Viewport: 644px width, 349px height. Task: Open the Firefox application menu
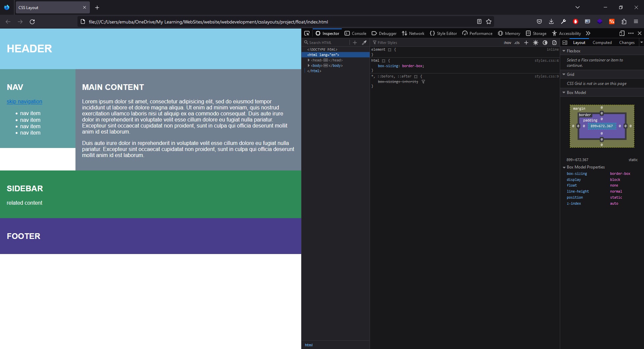[x=636, y=21]
